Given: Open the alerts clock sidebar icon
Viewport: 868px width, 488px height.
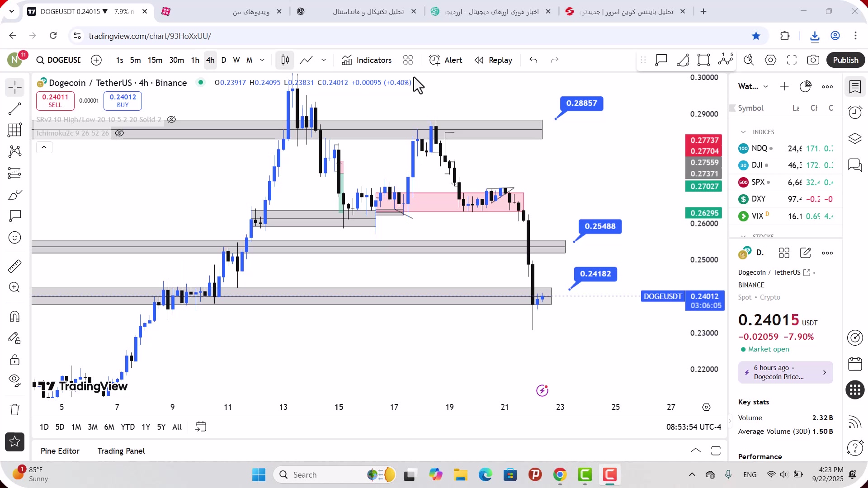Looking at the screenshot, I should [x=855, y=112].
